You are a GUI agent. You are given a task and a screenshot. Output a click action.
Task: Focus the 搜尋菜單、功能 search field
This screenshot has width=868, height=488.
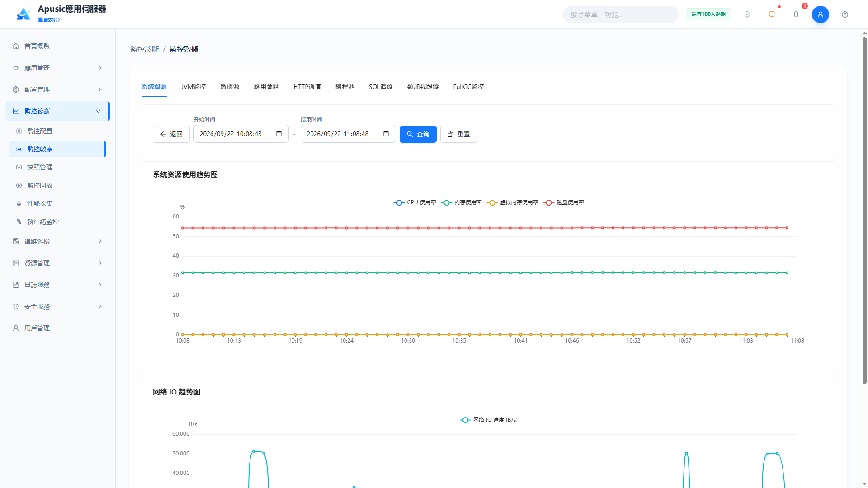[x=620, y=14]
